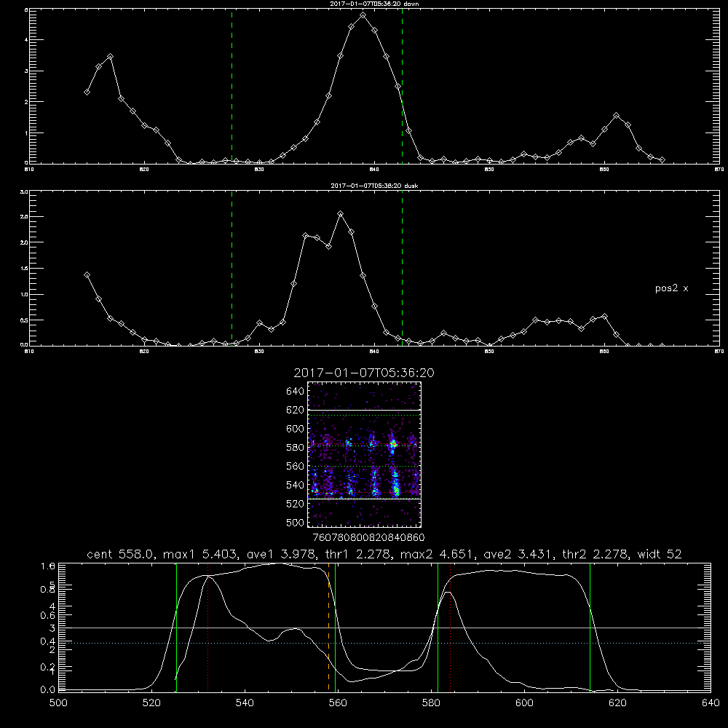The width and height of the screenshot is (728, 728).
Task: Open the spectral heatmap image
Action: click(364, 454)
